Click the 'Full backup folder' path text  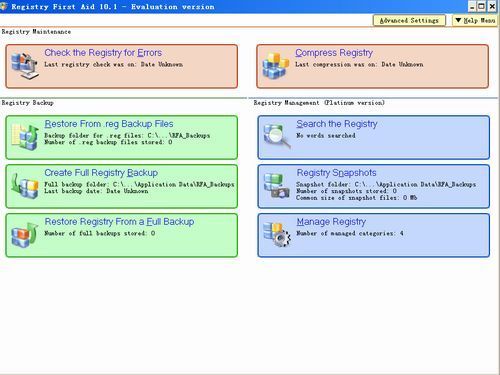click(139, 184)
